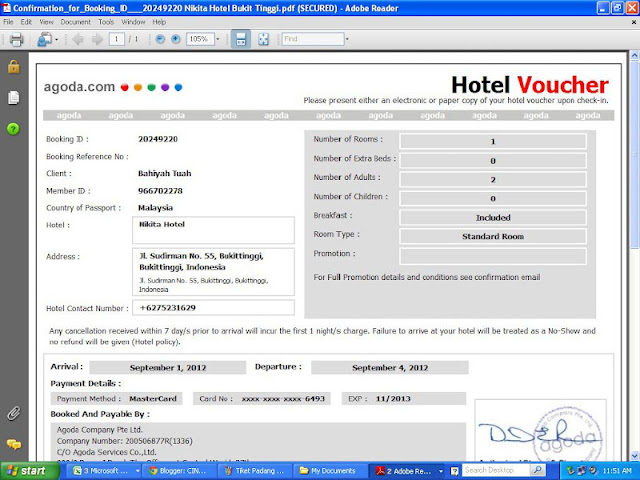
Task: Click Member ID 966702278
Action: [x=160, y=191]
